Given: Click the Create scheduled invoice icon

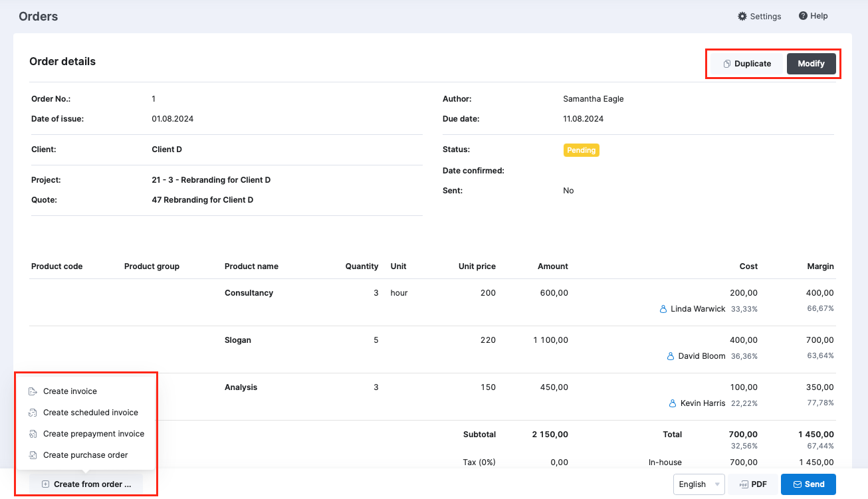Looking at the screenshot, I should tap(33, 413).
